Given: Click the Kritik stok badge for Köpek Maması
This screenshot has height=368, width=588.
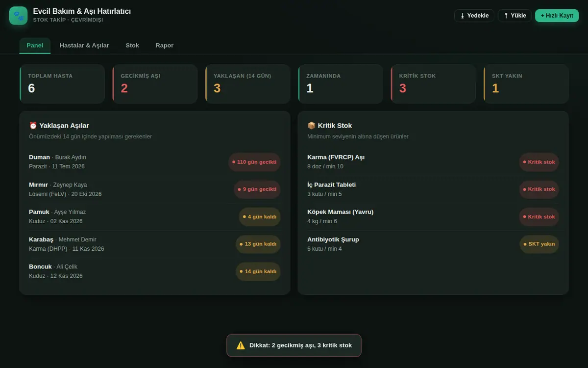Looking at the screenshot, I should (x=539, y=217).
